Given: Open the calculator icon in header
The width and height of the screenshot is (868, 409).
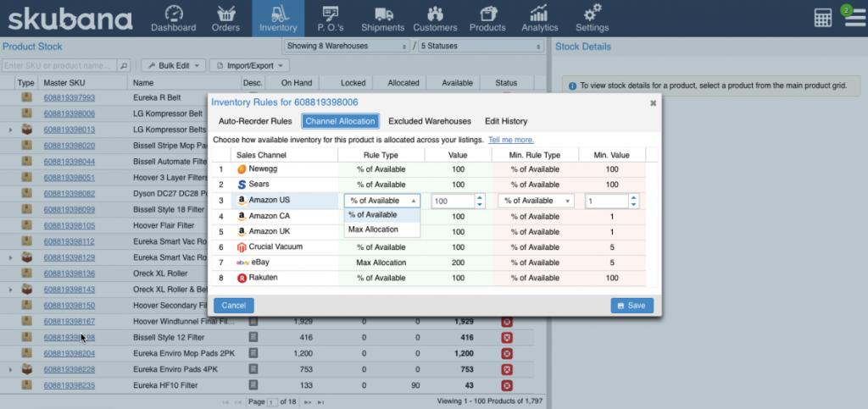Looking at the screenshot, I should coord(823,18).
